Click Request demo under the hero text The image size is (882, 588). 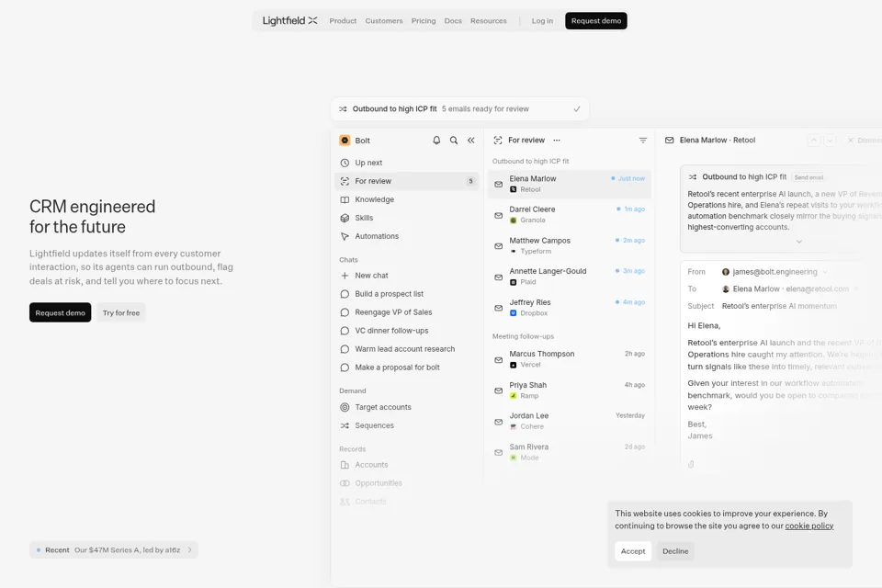click(x=61, y=313)
